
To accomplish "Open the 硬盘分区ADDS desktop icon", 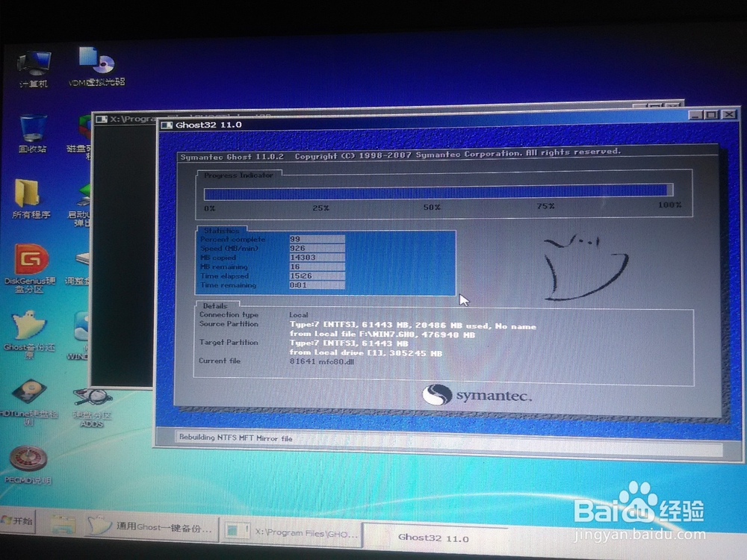I will click(92, 408).
